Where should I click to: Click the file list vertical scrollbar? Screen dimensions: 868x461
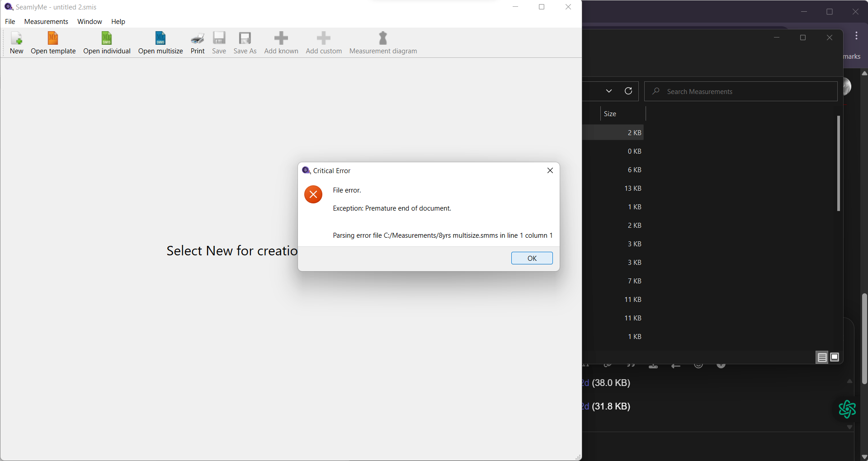[x=838, y=163]
